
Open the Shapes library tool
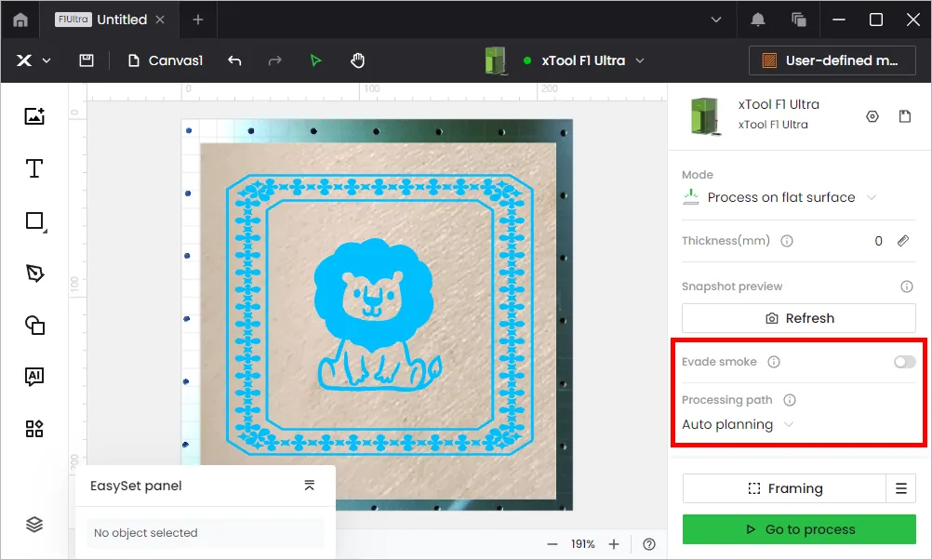(34, 326)
